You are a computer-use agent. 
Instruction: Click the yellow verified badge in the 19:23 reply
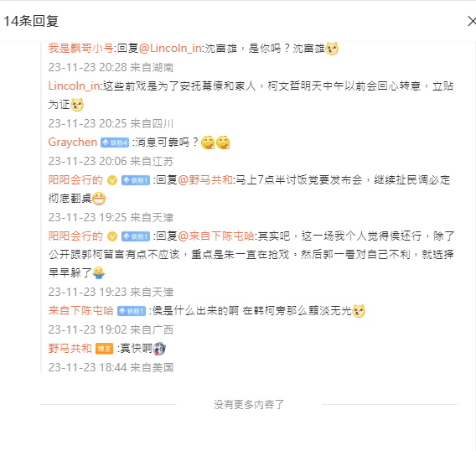tap(112, 236)
